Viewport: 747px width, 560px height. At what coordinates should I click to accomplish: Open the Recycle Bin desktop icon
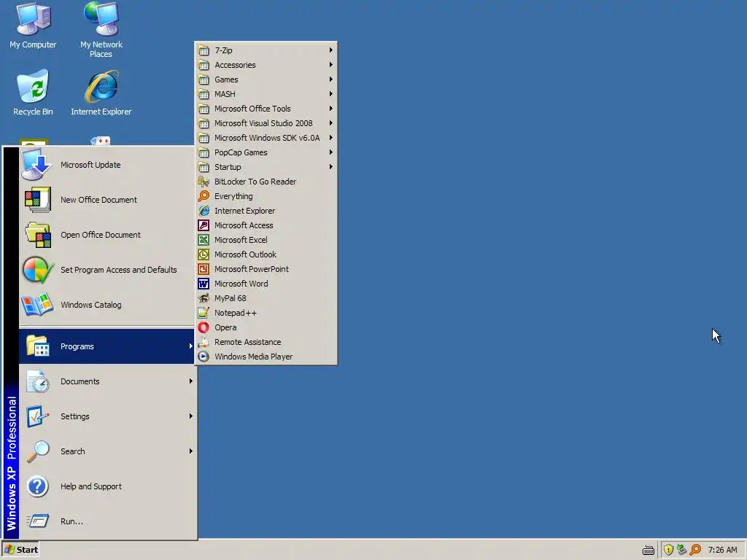(x=33, y=93)
